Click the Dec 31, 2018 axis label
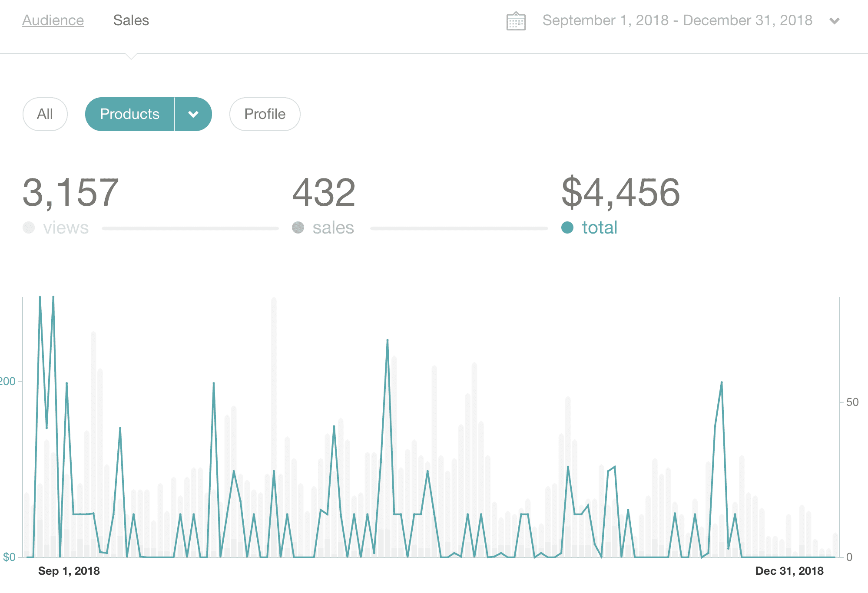This screenshot has width=868, height=593. [x=789, y=571]
